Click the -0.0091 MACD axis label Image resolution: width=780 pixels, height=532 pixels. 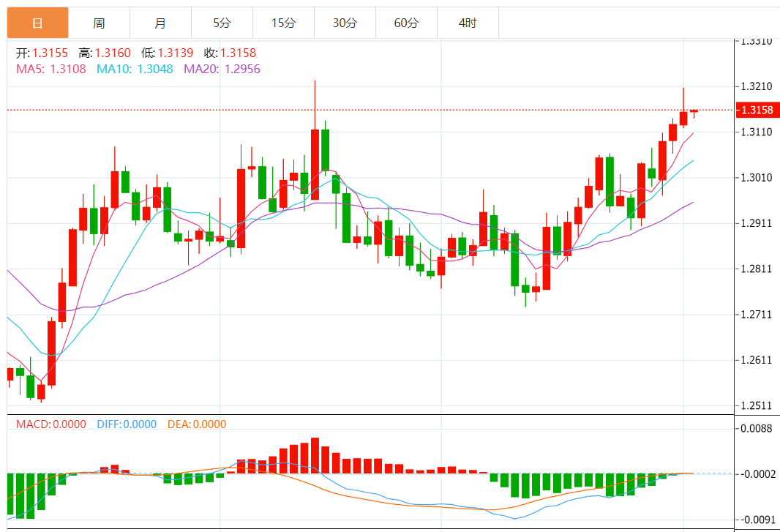click(757, 520)
